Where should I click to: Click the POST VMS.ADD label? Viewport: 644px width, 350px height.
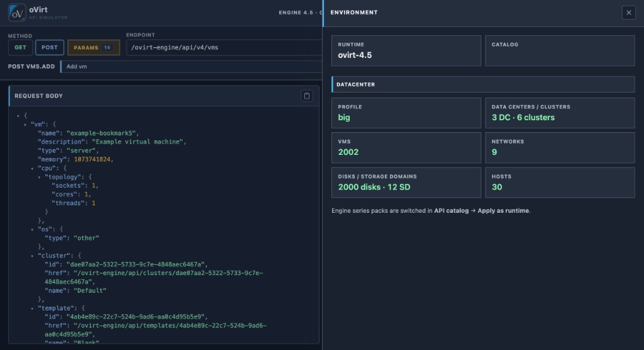tap(31, 67)
